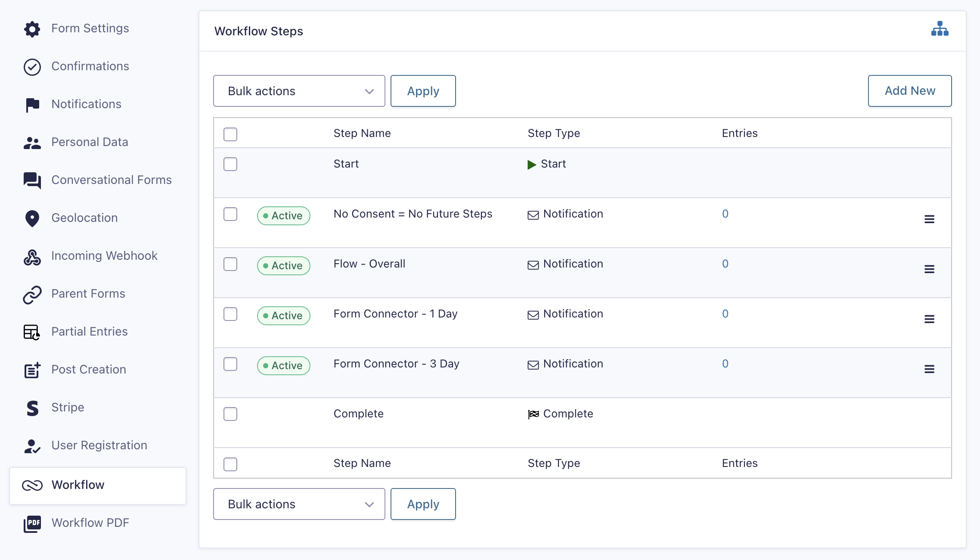Tick the checkbox for No Consent step
980x560 pixels.
click(x=230, y=214)
